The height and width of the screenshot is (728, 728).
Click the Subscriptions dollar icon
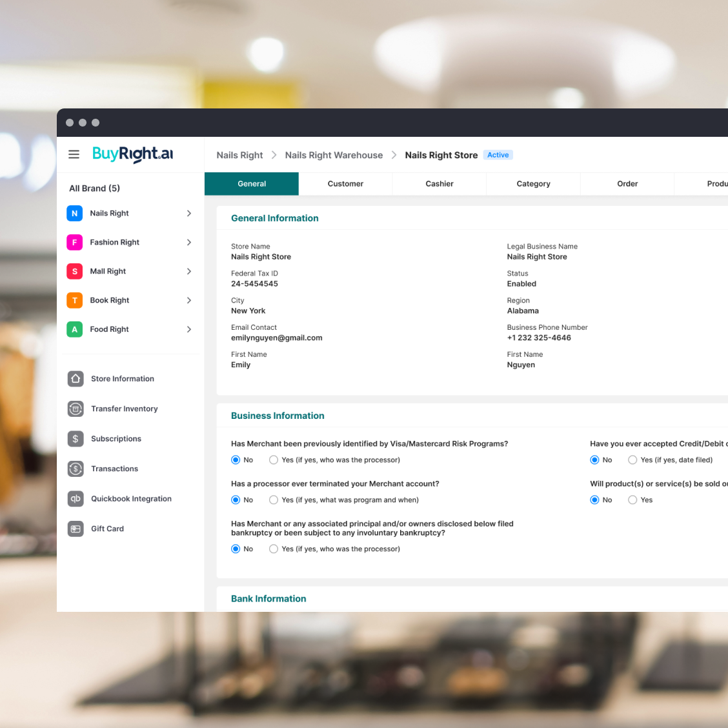[76, 439]
